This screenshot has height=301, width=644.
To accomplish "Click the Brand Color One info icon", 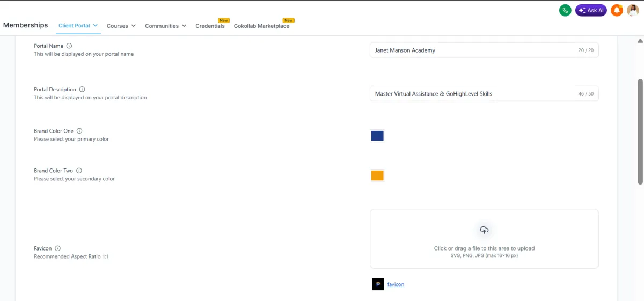I will 79,131.
